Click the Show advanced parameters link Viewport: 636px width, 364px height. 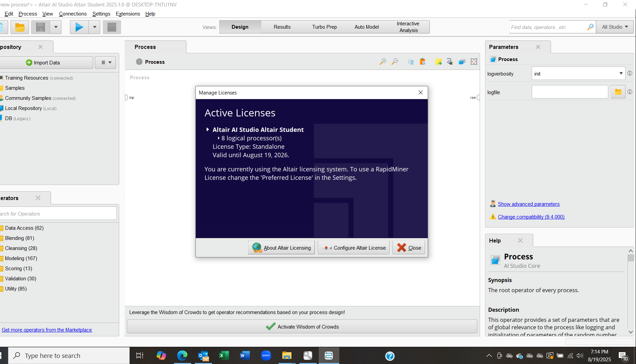click(529, 204)
